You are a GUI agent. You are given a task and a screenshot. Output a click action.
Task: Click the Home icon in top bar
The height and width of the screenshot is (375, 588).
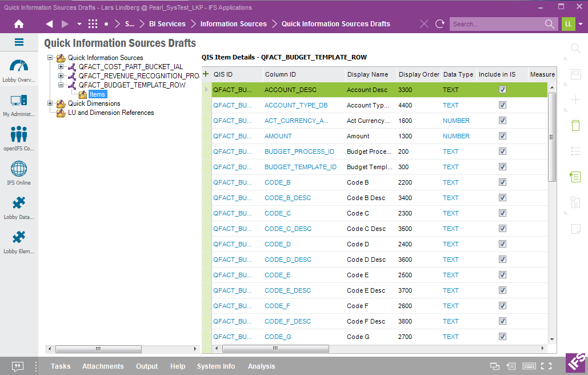19,24
